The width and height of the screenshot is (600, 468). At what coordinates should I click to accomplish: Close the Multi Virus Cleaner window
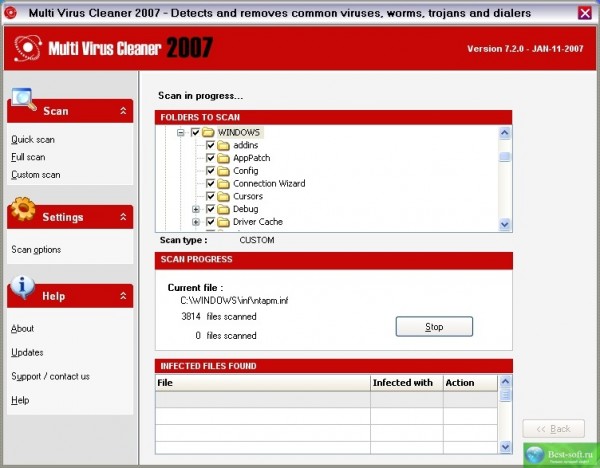click(585, 13)
